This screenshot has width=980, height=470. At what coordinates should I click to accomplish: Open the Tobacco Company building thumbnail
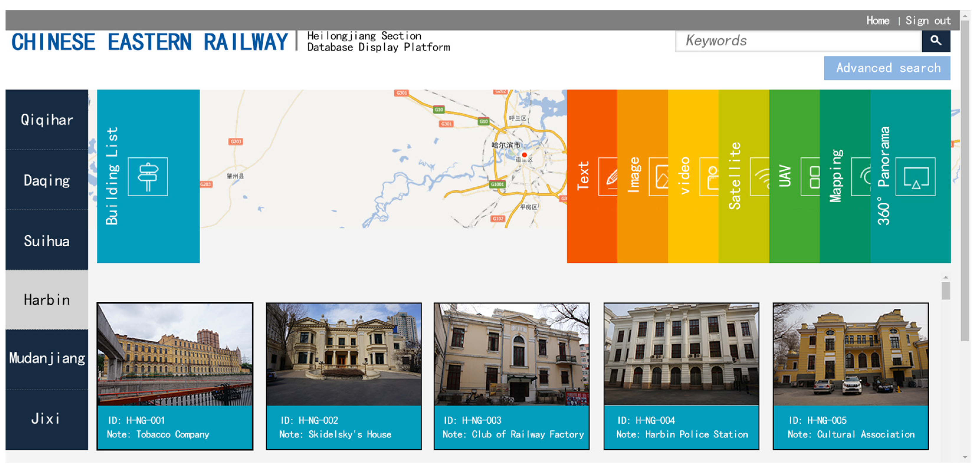pos(175,354)
